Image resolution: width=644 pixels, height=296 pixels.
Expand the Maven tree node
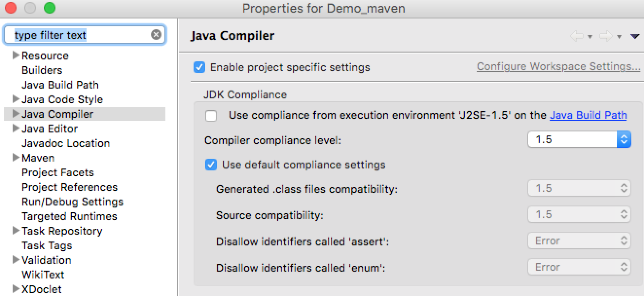click(x=16, y=158)
